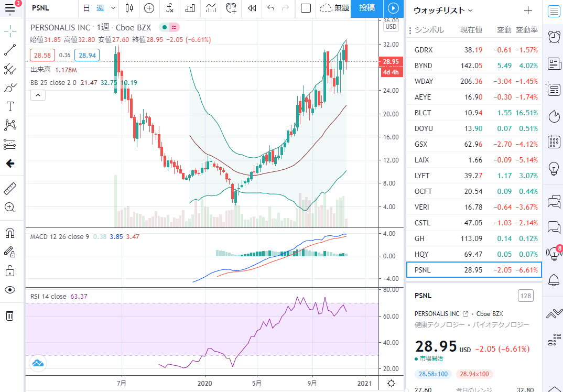Select the brush drawing tool
The width and height of the screenshot is (563, 392).
tap(10, 88)
